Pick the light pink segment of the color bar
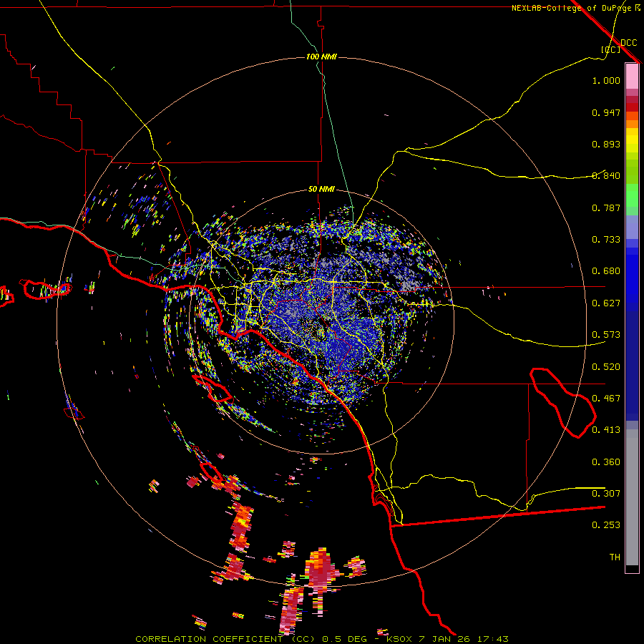This screenshot has width=644, height=644. [x=632, y=76]
